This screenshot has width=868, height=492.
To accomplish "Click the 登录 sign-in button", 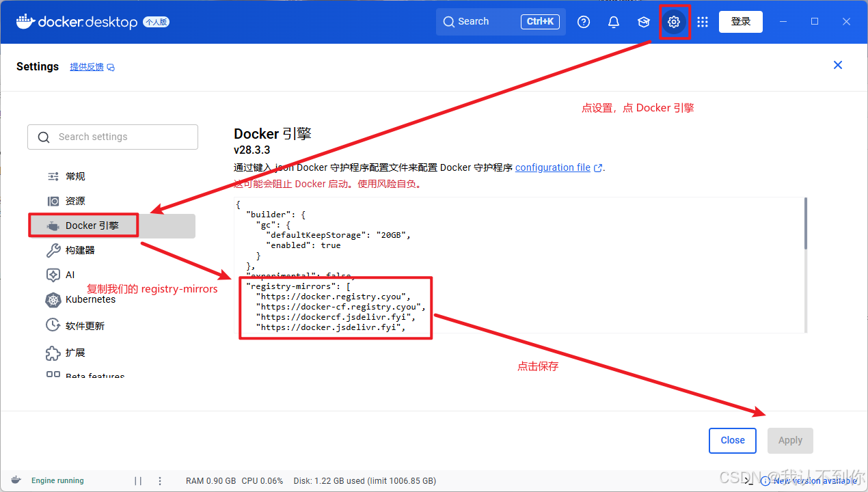I will (741, 21).
